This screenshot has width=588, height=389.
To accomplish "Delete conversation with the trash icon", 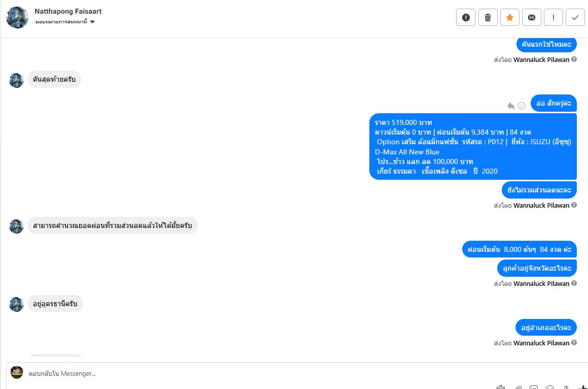I will [x=488, y=17].
